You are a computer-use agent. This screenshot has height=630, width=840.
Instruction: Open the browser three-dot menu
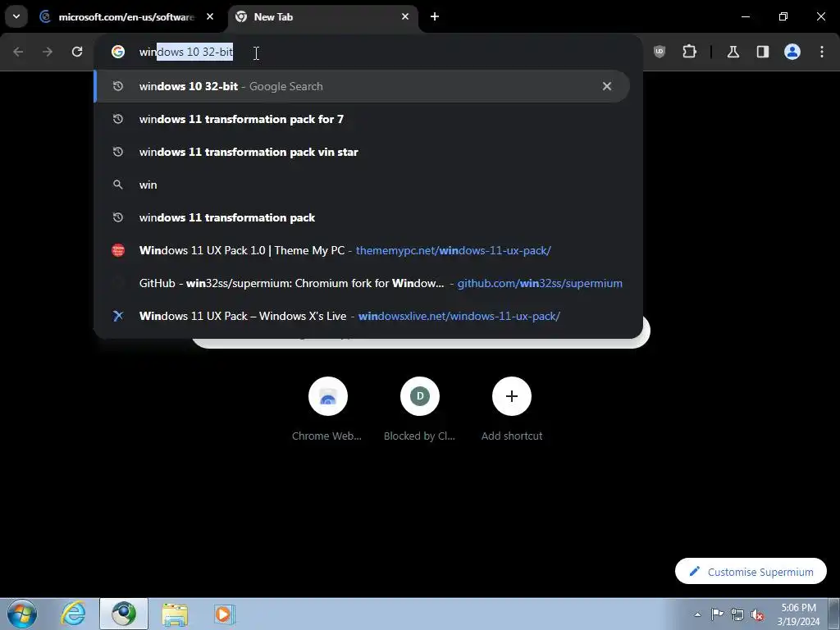(822, 52)
